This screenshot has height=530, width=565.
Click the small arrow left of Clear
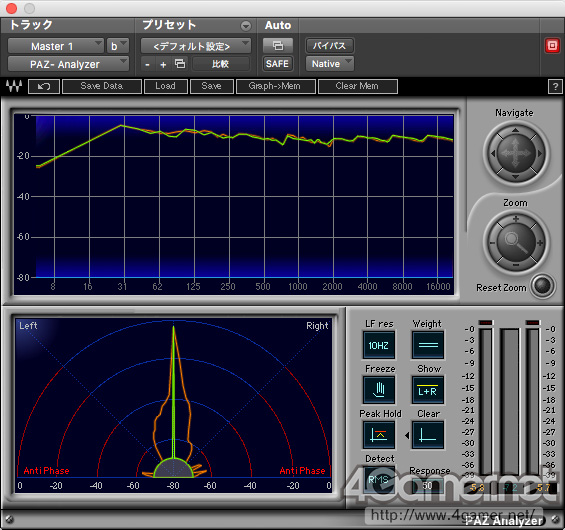tap(407, 436)
